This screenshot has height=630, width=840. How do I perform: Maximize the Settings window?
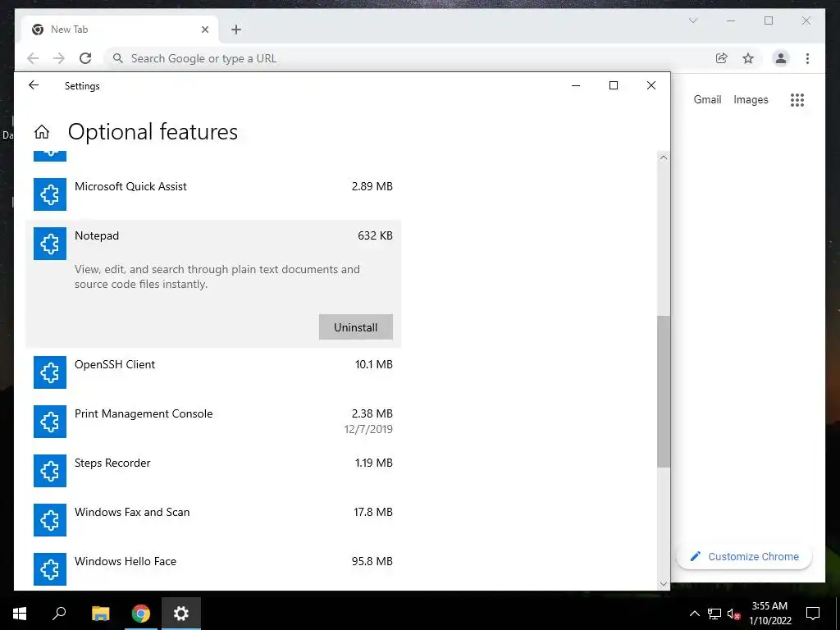pyautogui.click(x=614, y=85)
